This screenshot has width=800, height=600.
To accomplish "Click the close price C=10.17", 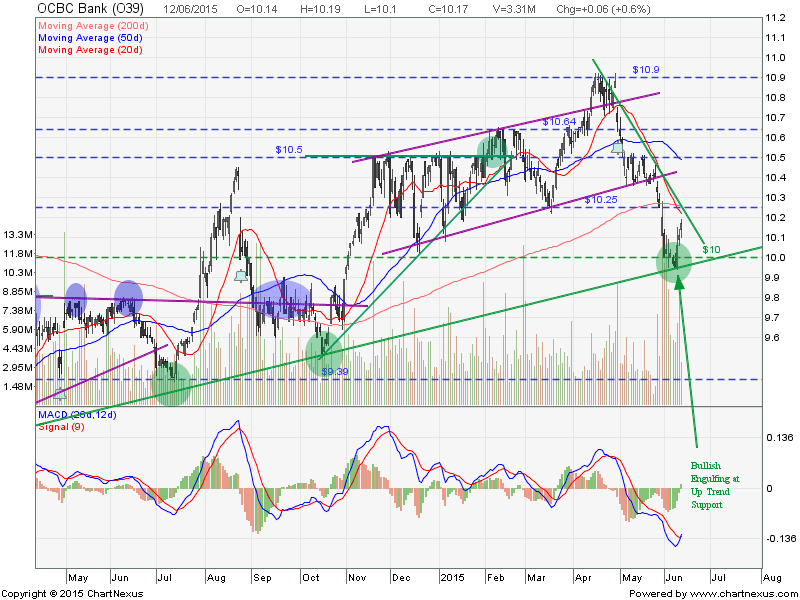I will (x=447, y=9).
